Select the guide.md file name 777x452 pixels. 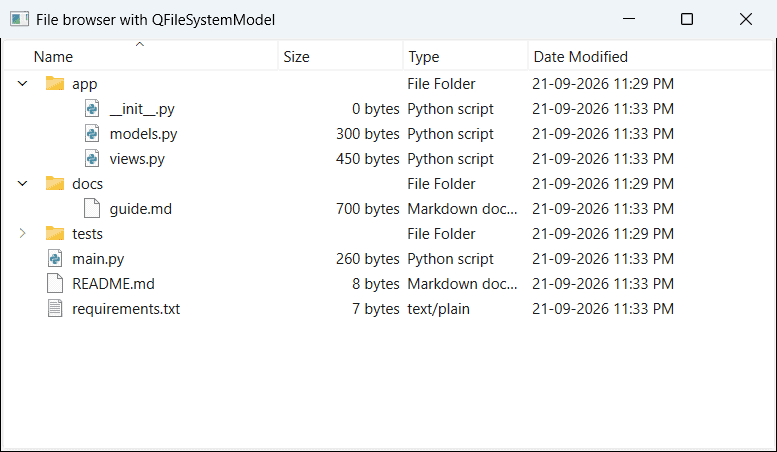click(x=141, y=209)
